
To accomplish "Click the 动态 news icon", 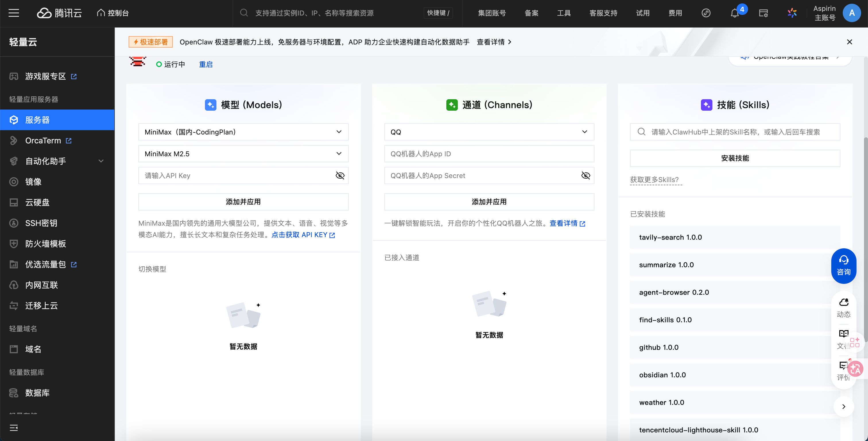I will tap(844, 307).
